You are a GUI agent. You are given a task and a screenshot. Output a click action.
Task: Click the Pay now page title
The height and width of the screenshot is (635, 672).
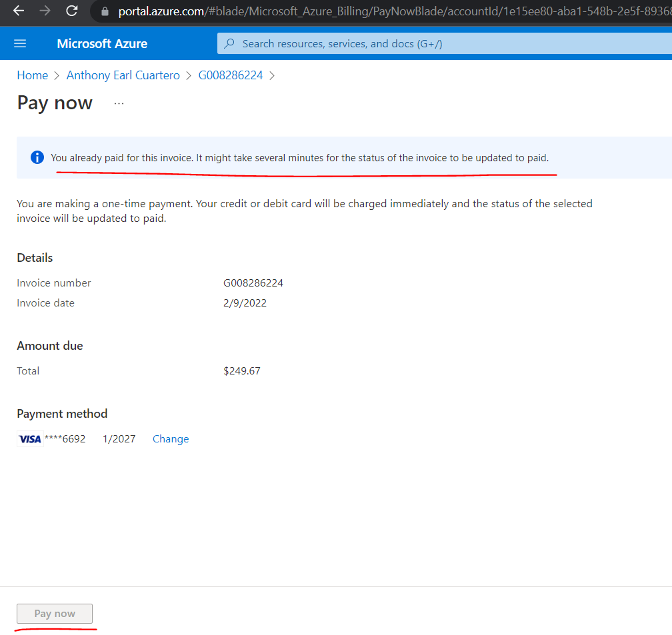pyautogui.click(x=54, y=103)
